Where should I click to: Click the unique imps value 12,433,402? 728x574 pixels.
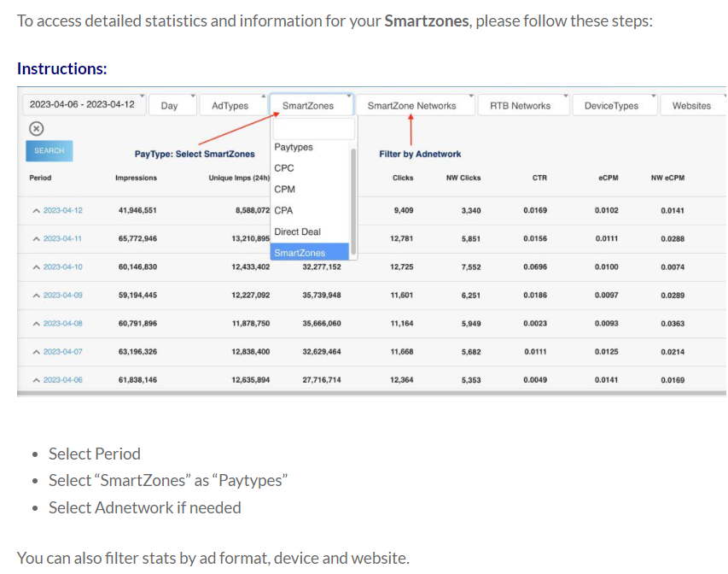pos(251,267)
